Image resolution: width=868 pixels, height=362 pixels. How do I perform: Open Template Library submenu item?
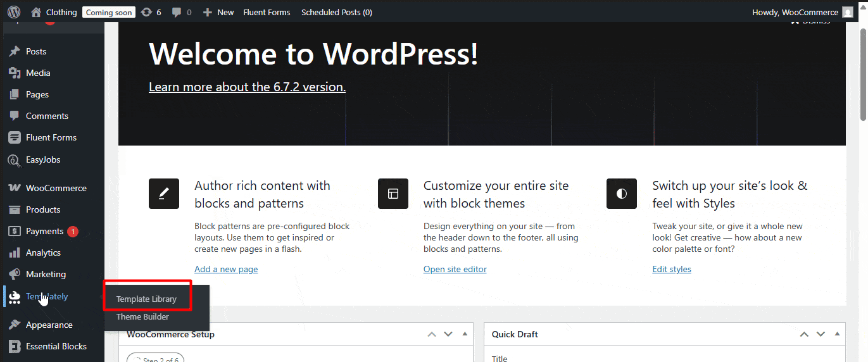pos(146,299)
